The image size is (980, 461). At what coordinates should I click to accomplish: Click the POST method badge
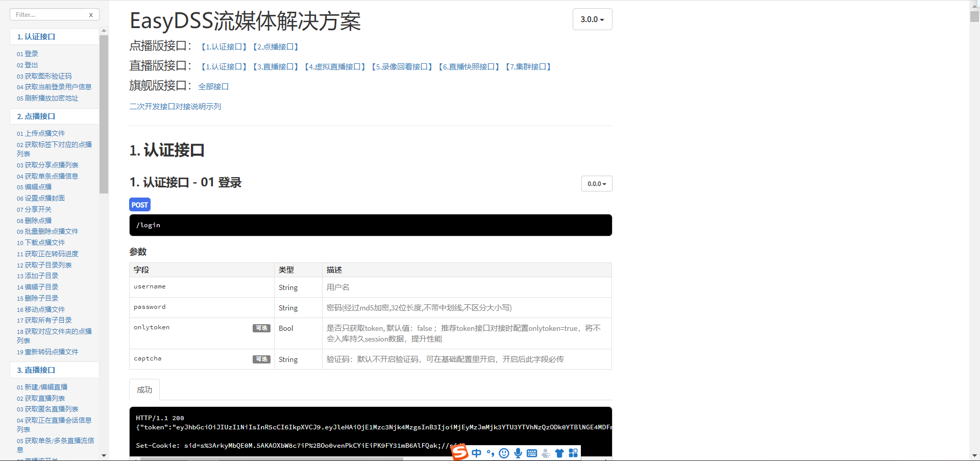140,205
